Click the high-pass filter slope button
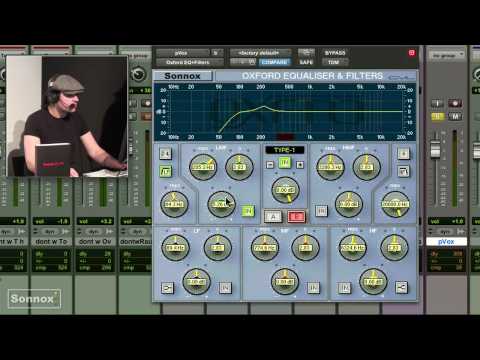The height and width of the screenshot is (360, 480). click(x=166, y=154)
